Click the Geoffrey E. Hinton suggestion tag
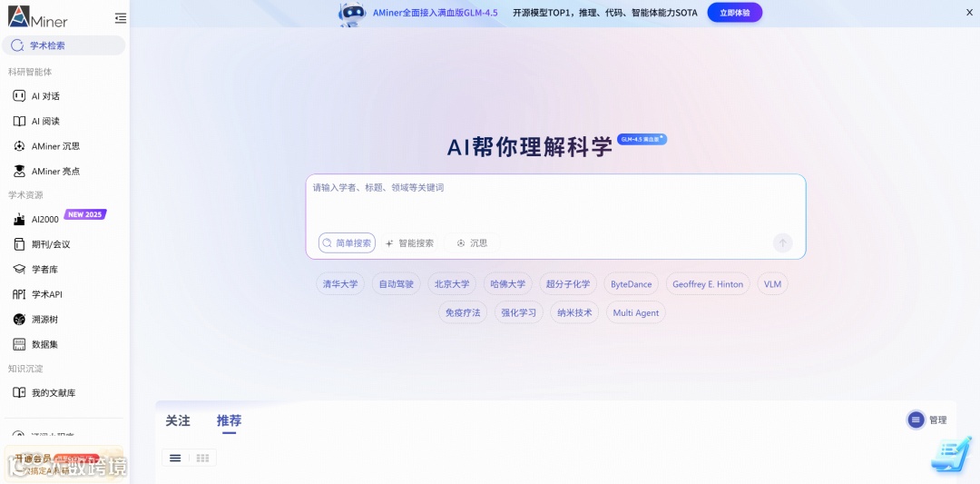Image resolution: width=980 pixels, height=484 pixels. tap(708, 284)
